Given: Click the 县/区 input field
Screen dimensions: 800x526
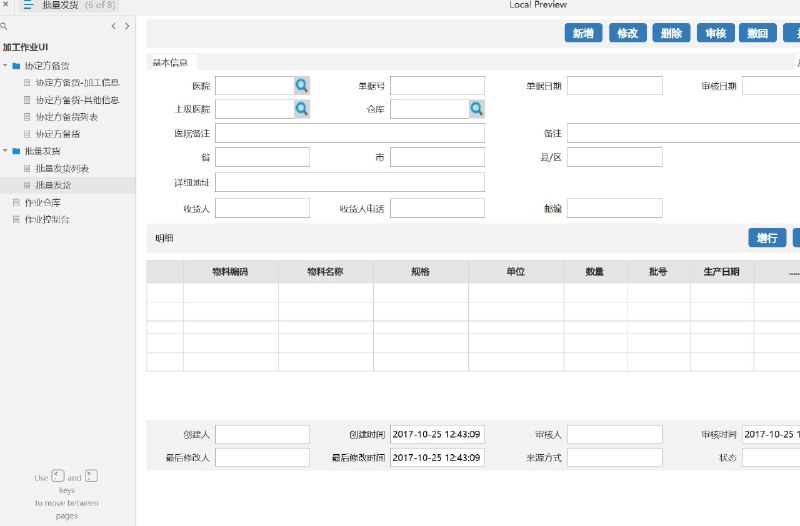Looking at the screenshot, I should coord(615,157).
